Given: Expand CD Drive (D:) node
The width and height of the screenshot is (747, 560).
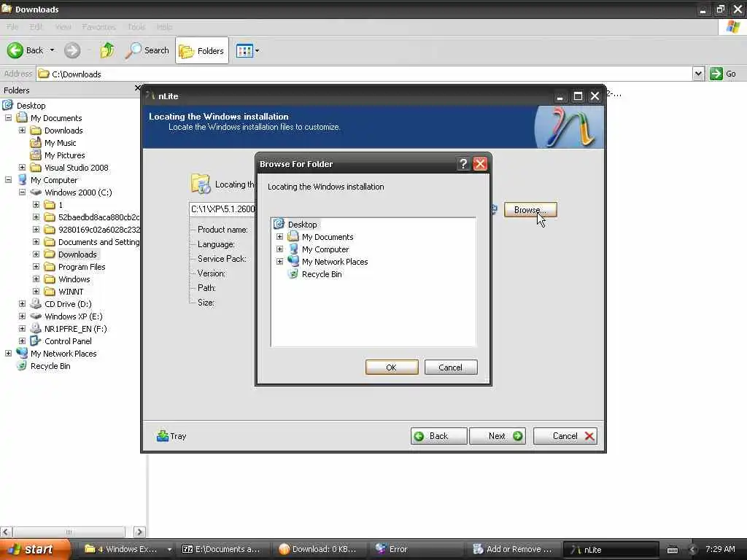Looking at the screenshot, I should coord(22,304).
